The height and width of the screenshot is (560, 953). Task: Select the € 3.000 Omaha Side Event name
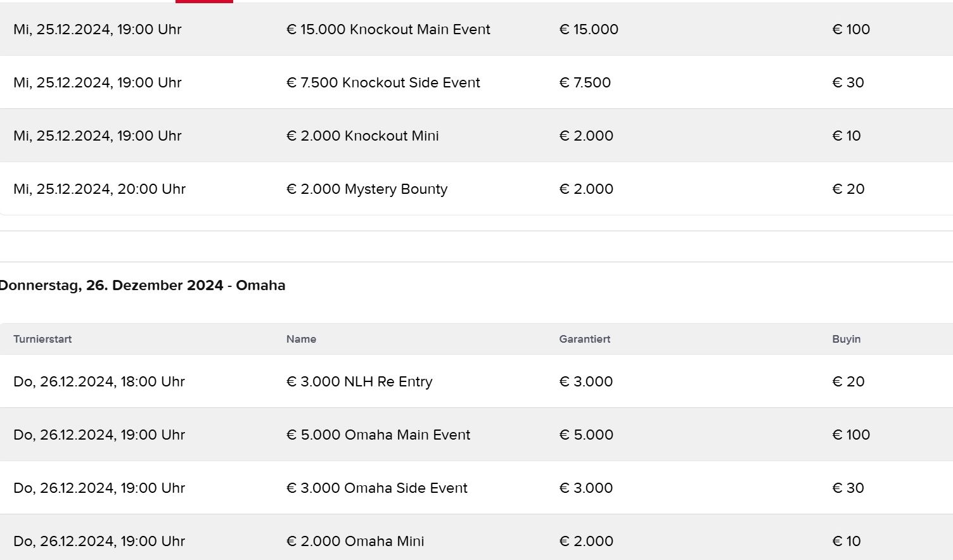(x=376, y=488)
